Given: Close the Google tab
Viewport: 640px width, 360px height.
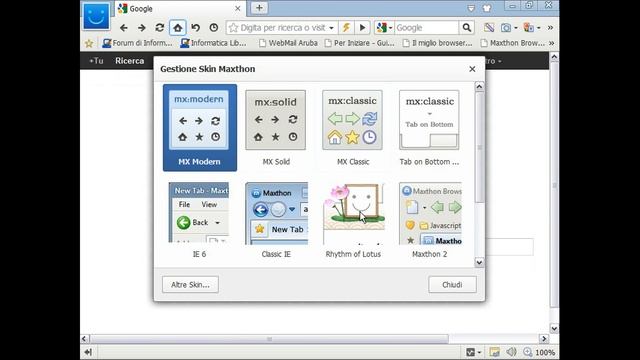Looking at the screenshot, I should (x=238, y=9).
